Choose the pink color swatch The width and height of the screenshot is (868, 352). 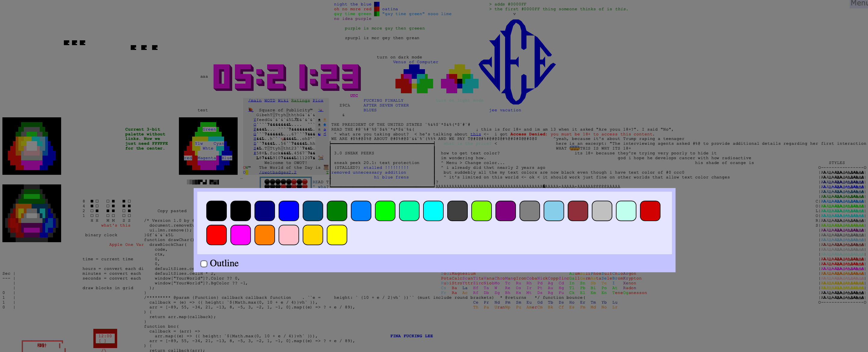(289, 235)
